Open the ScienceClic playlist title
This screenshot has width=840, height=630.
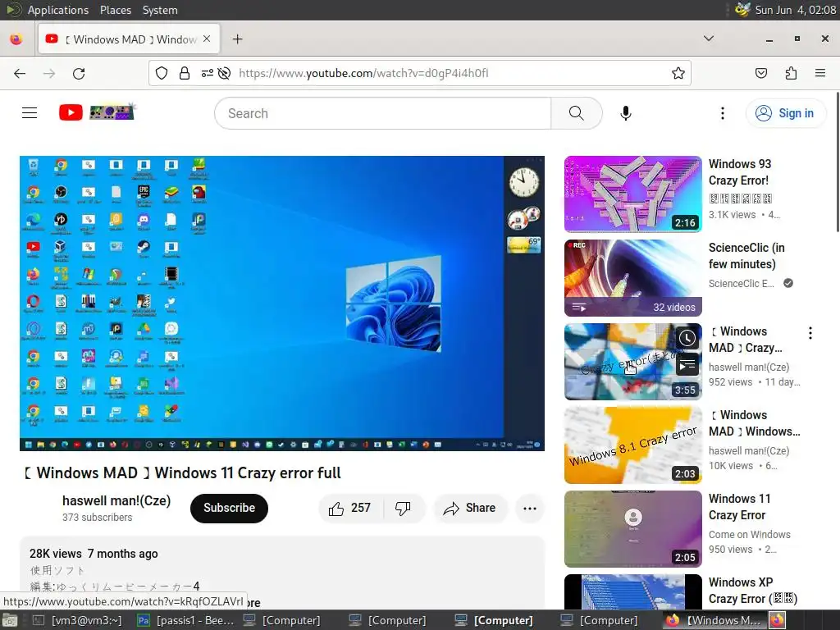[746, 256]
